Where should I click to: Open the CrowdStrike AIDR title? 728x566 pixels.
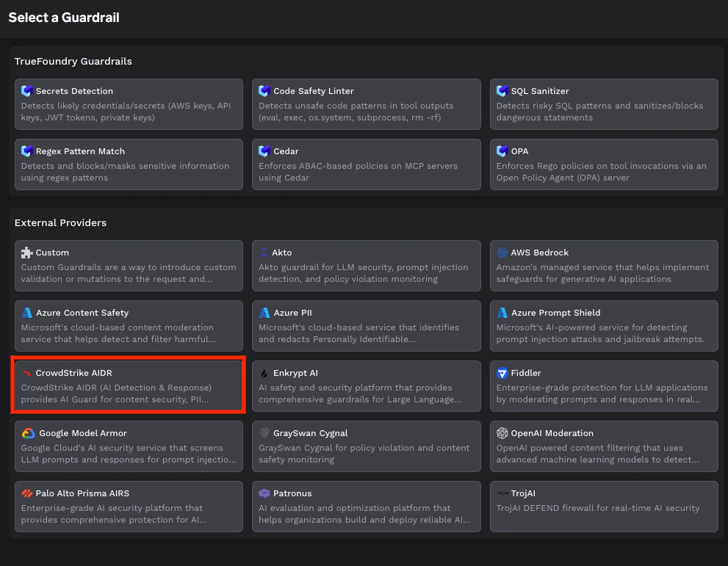73,373
